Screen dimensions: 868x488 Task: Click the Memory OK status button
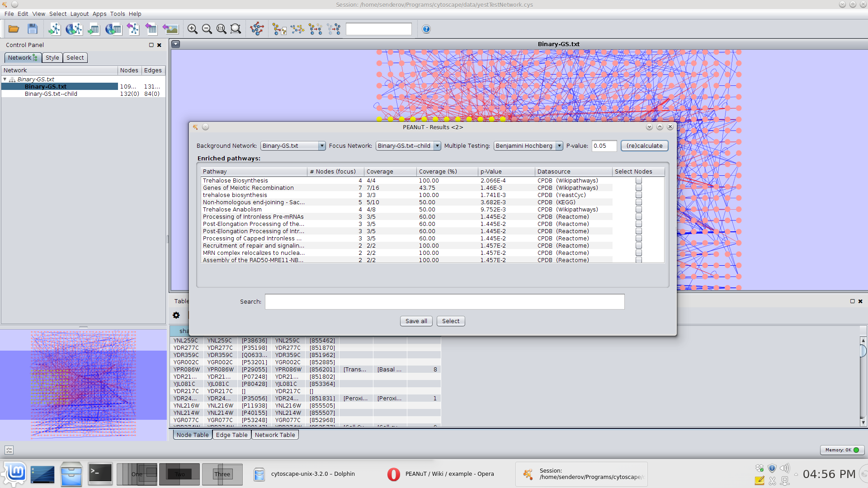pos(842,450)
